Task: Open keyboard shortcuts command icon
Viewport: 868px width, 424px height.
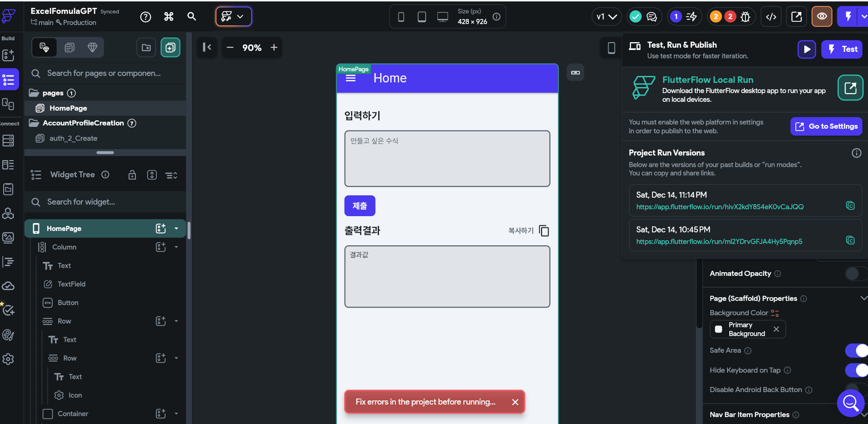Action: (x=169, y=17)
